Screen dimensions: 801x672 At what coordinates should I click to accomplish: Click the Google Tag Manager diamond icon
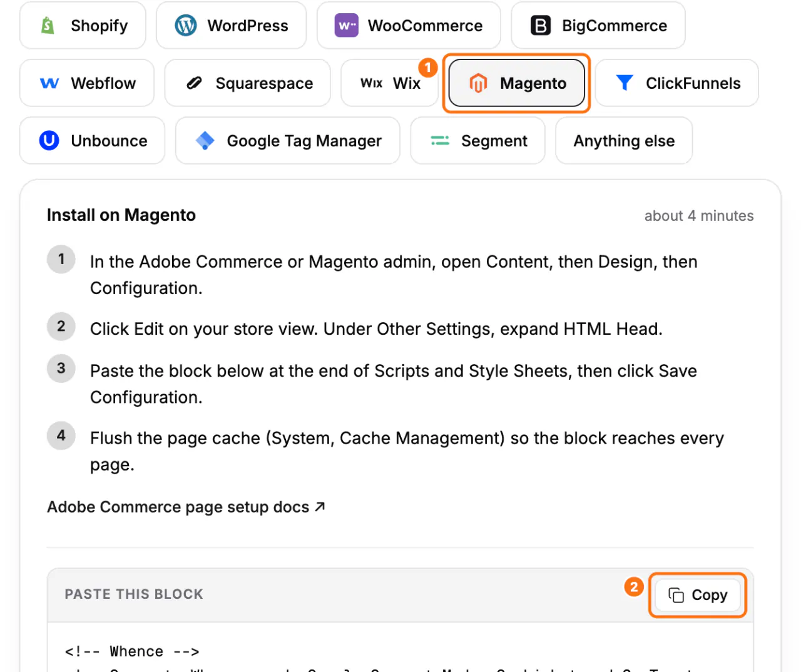(205, 141)
